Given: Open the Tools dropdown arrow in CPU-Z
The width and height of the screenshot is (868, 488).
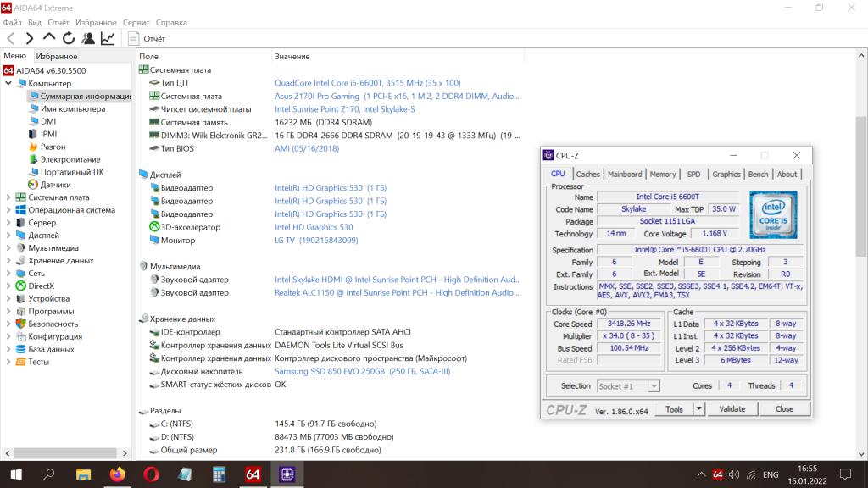Looking at the screenshot, I should 698,409.
